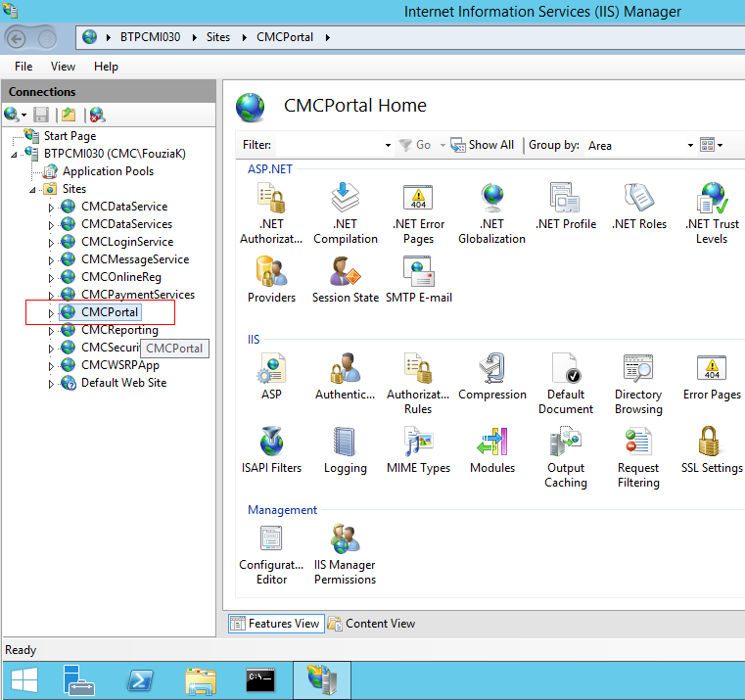Open .NET Roles feature
This screenshot has height=700, width=745.
(639, 207)
